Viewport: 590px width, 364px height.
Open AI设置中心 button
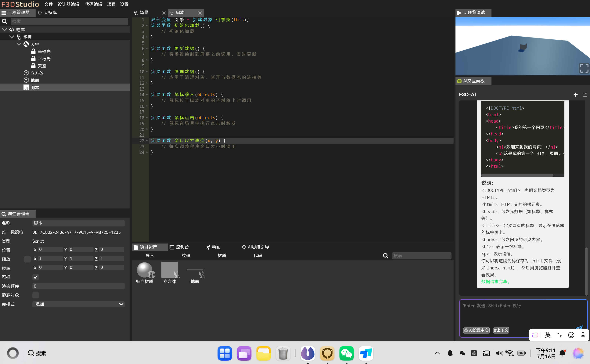click(476, 330)
